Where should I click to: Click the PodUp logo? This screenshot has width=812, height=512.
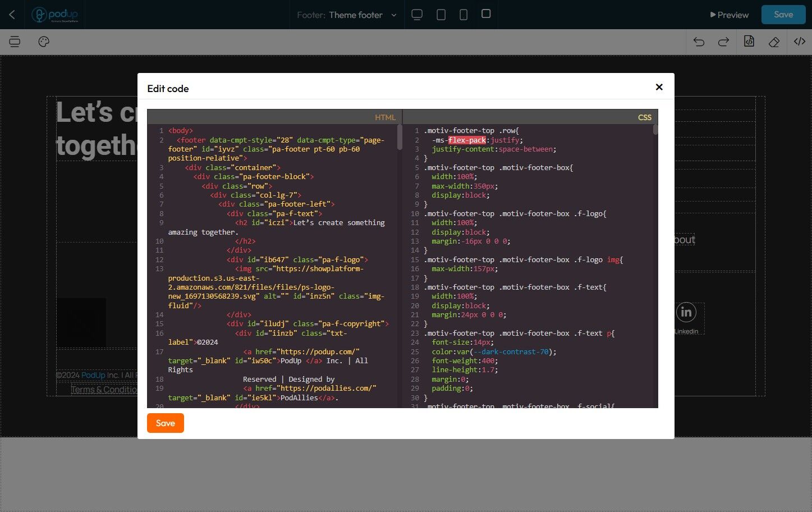coord(55,15)
